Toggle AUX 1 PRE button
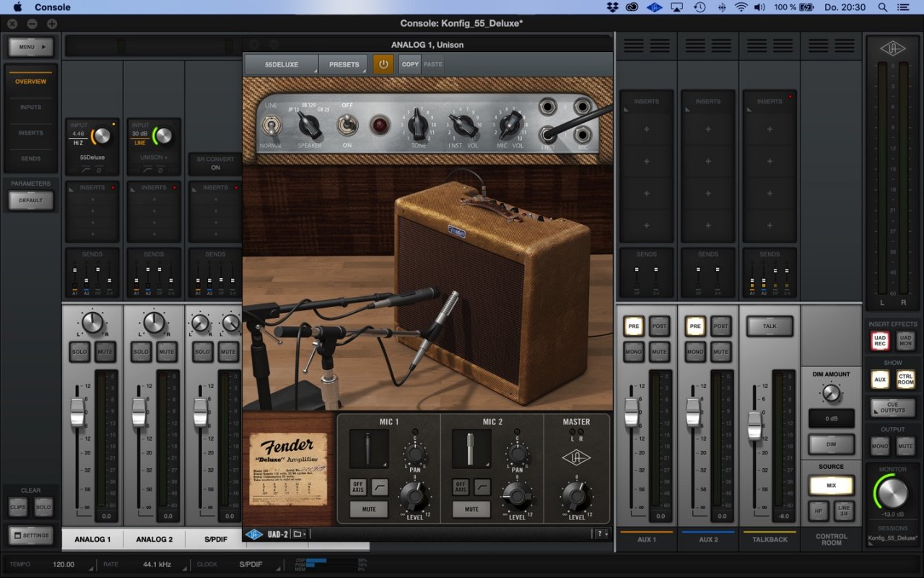 tap(634, 326)
